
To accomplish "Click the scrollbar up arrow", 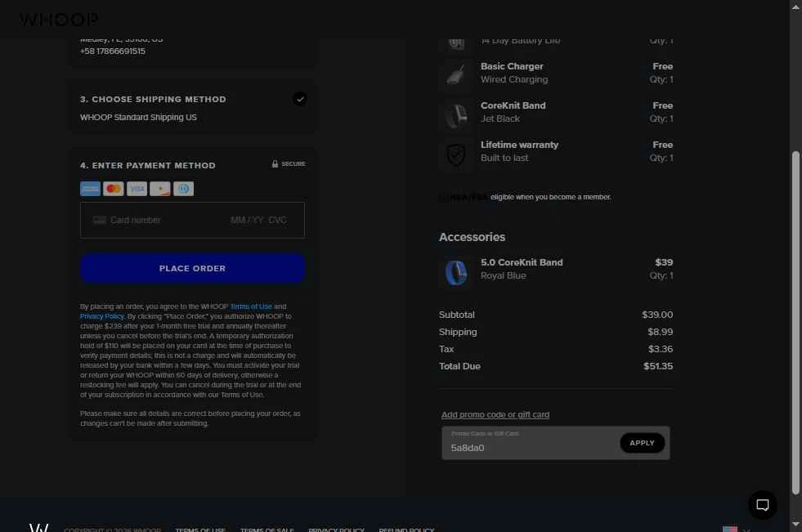I will point(795,7).
